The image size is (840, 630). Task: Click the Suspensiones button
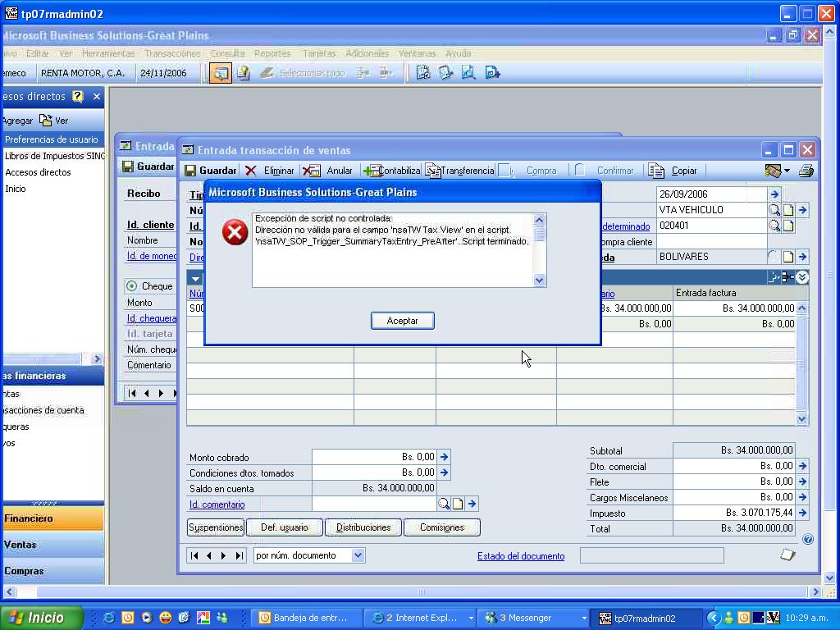[216, 527]
